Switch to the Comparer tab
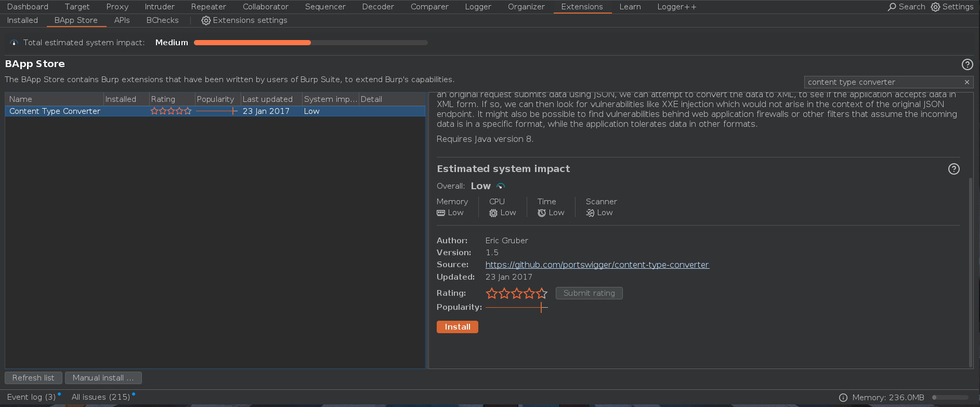The height and width of the screenshot is (407, 980). point(429,7)
